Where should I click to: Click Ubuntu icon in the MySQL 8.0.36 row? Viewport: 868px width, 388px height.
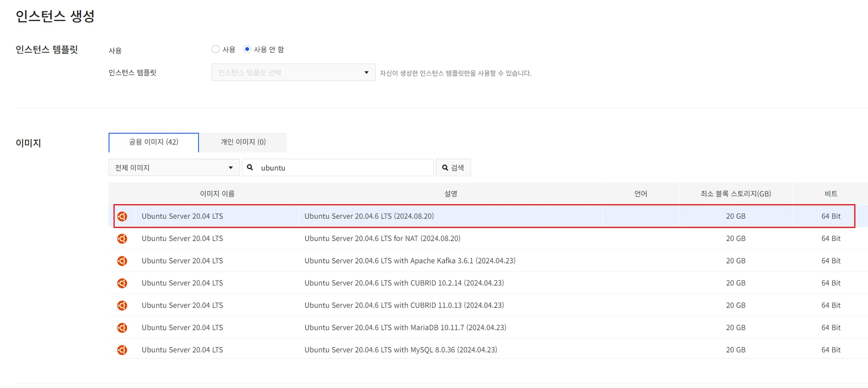[122, 350]
